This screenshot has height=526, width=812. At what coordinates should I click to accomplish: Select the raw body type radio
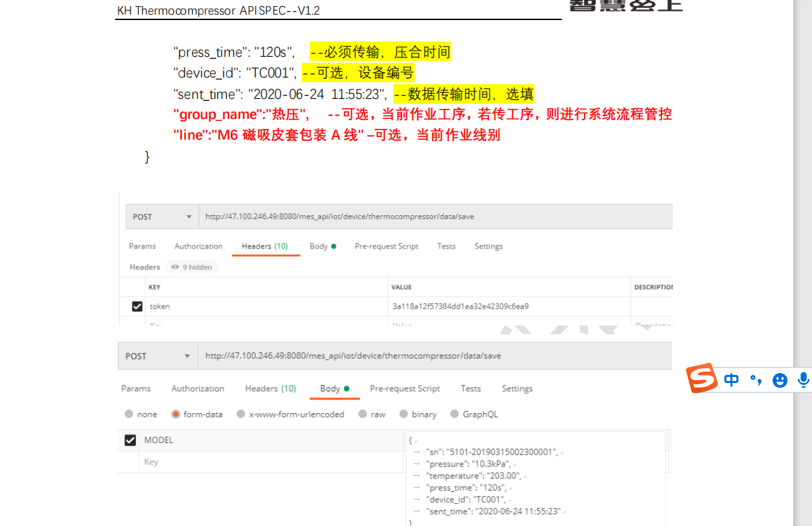tap(363, 414)
